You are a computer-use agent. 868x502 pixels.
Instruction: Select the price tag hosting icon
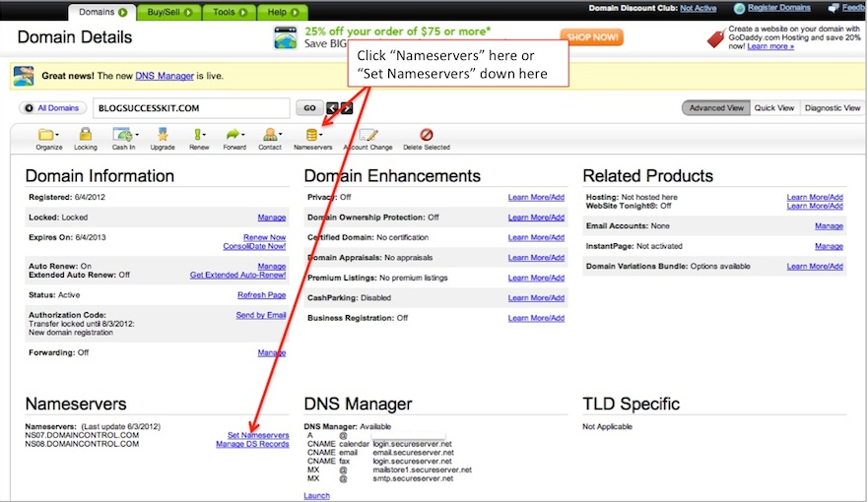pos(715,38)
